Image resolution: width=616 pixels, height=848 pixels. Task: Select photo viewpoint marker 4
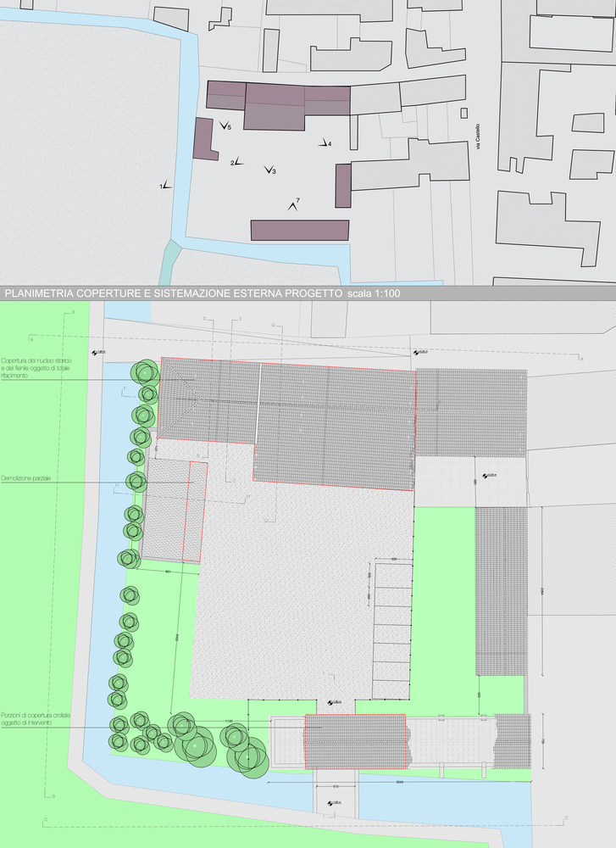pos(324,143)
